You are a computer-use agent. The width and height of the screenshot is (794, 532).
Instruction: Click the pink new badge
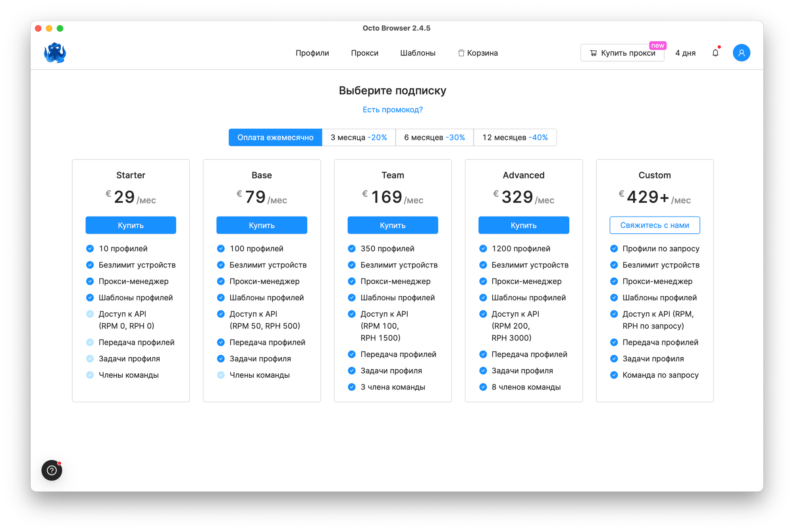coord(657,46)
